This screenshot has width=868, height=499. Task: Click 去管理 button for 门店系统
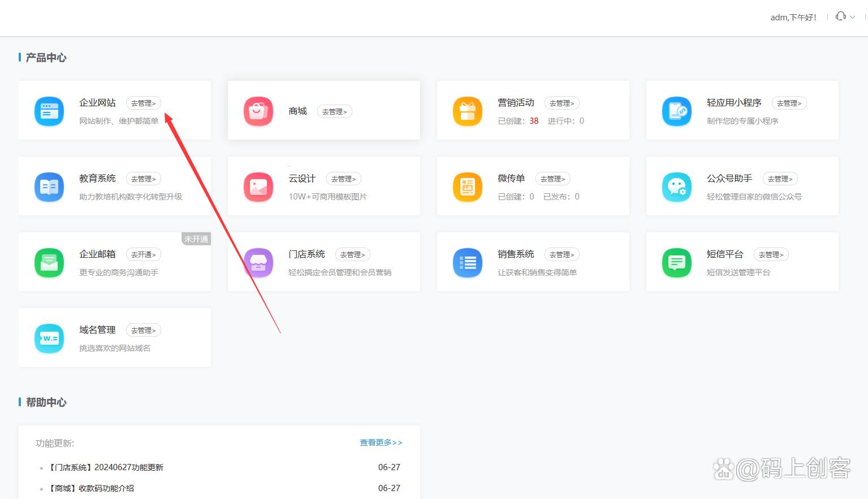[x=353, y=254]
